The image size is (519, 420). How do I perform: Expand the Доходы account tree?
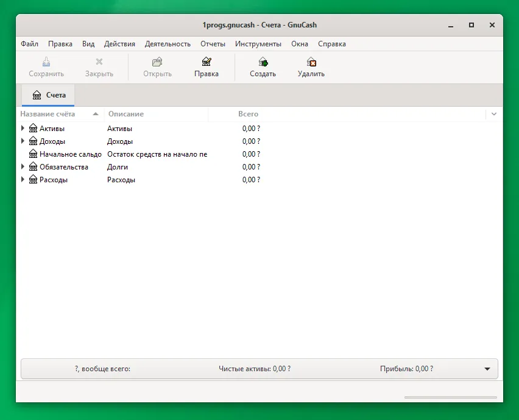click(23, 141)
